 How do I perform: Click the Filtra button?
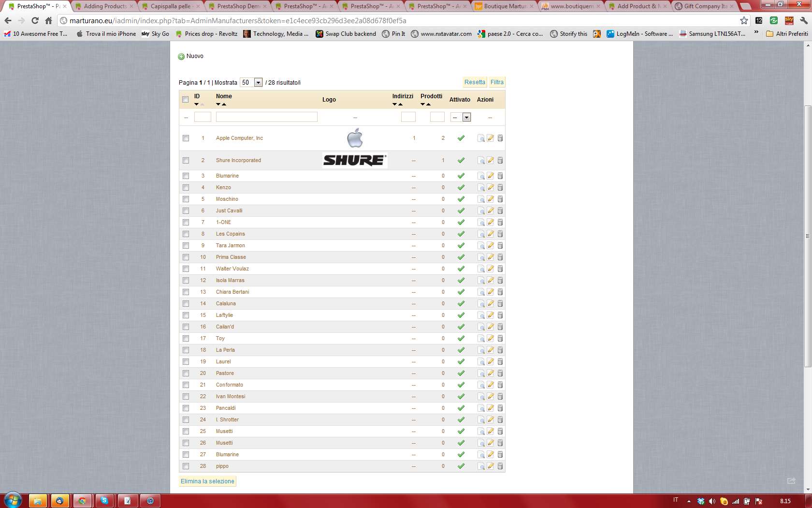pyautogui.click(x=497, y=82)
